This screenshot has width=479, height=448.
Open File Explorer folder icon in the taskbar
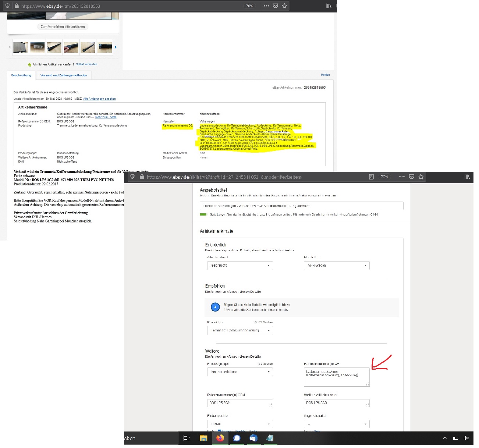(203, 438)
